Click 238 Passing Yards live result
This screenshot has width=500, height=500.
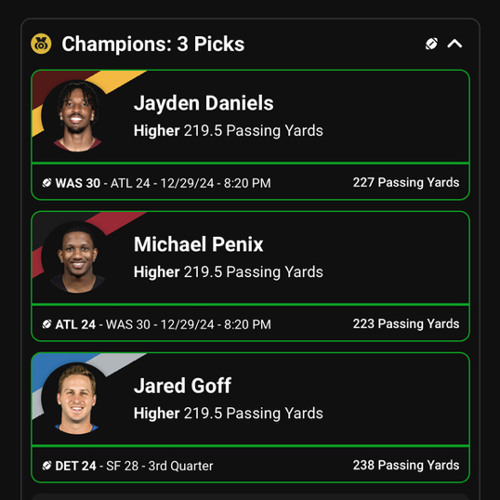406,465
